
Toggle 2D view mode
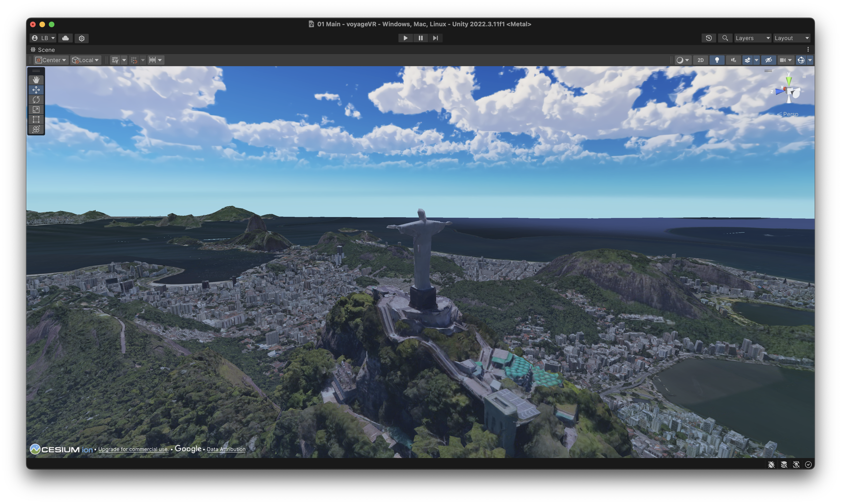pyautogui.click(x=700, y=60)
